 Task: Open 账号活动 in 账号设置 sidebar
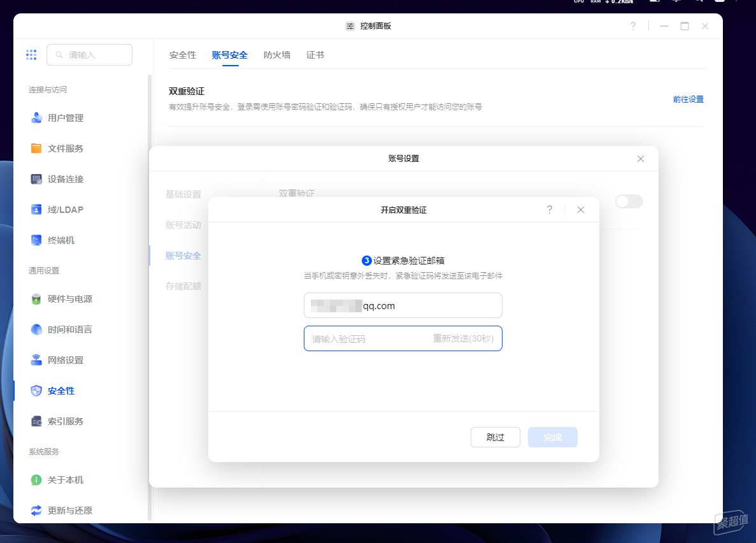183,225
